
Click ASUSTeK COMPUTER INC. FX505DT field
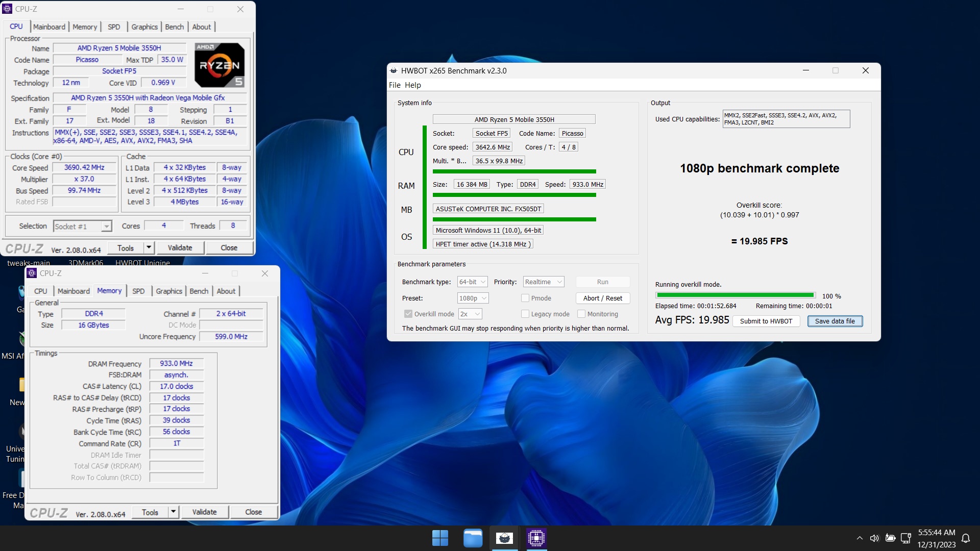click(488, 209)
